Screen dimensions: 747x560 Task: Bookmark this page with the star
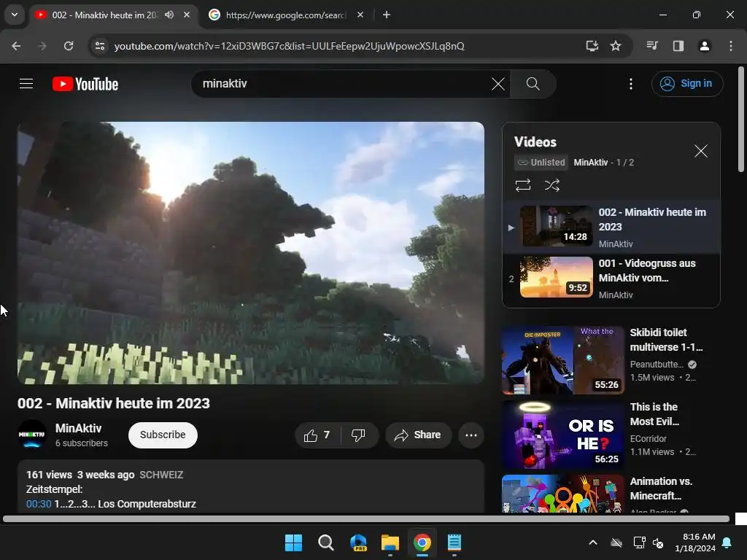point(616,46)
